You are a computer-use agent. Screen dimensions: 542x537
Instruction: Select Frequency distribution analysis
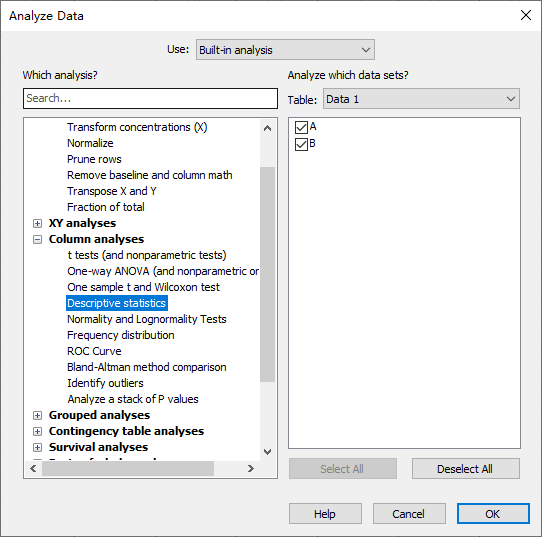point(120,335)
